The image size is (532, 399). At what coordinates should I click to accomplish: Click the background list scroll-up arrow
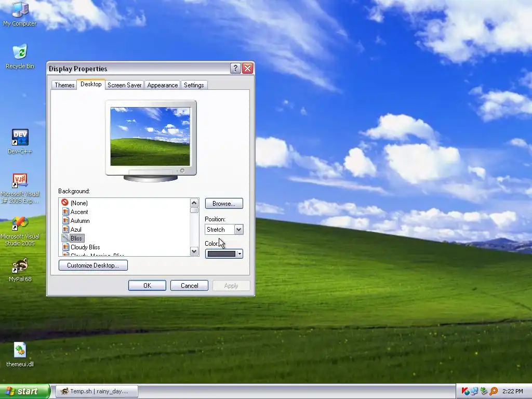point(194,203)
